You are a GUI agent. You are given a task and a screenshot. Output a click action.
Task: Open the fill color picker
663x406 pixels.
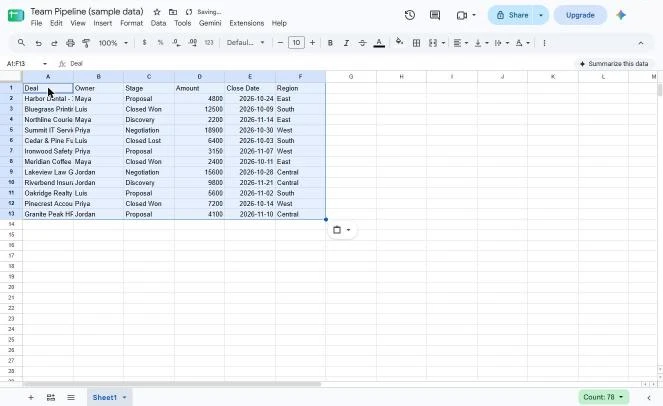[x=399, y=42]
